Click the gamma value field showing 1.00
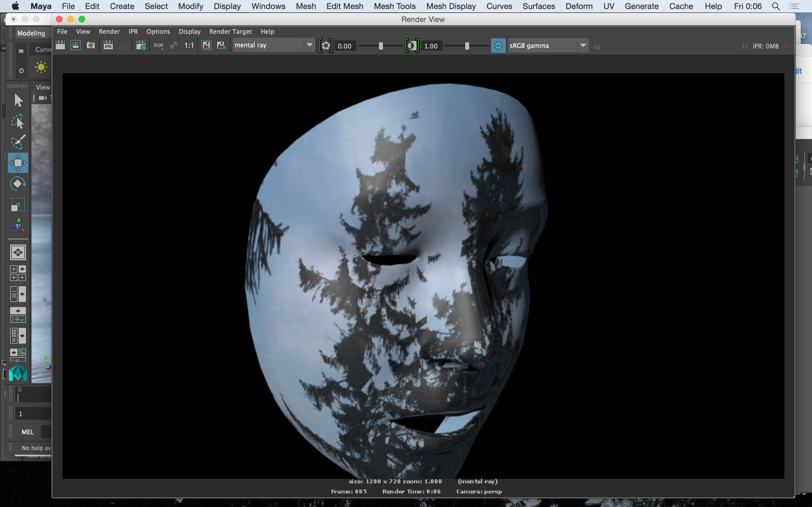The height and width of the screenshot is (507, 812). [431, 46]
